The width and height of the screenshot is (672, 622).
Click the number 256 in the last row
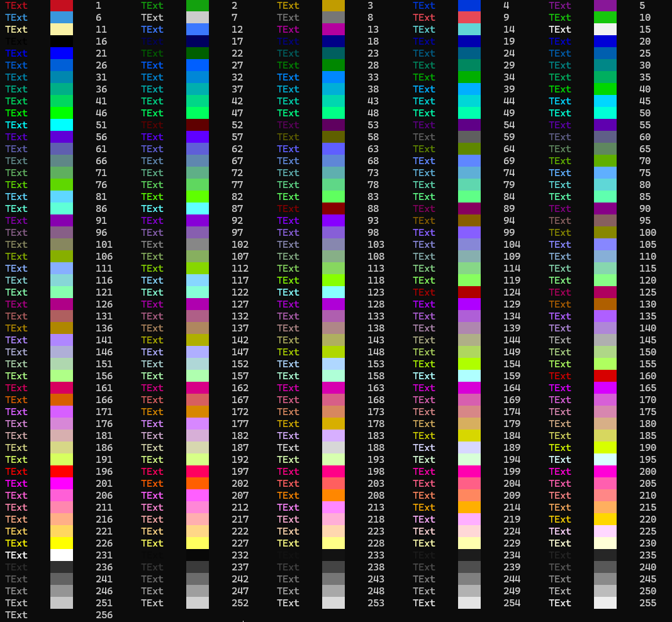click(104, 615)
